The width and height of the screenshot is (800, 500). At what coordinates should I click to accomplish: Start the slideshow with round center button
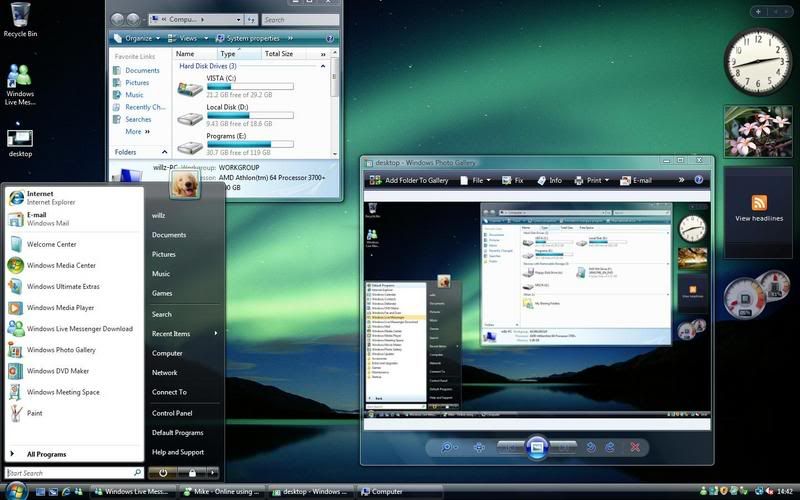[x=537, y=447]
